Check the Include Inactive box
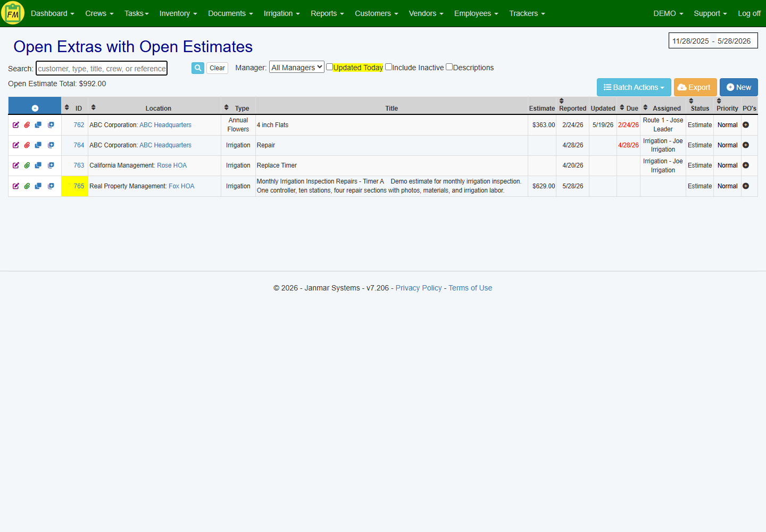The width and height of the screenshot is (766, 532). tap(388, 67)
